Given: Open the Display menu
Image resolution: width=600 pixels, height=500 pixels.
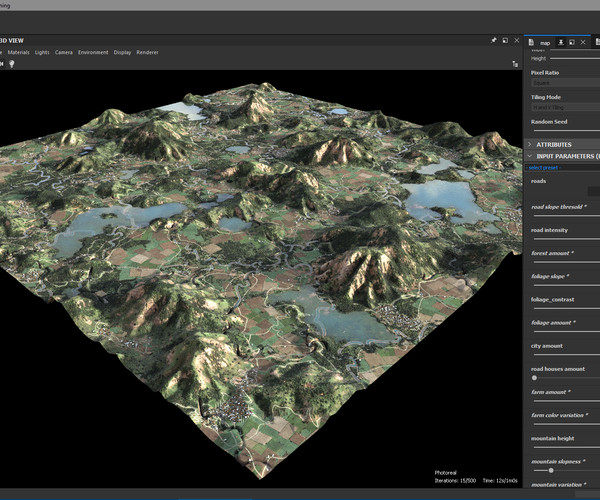Looking at the screenshot, I should pos(122,52).
